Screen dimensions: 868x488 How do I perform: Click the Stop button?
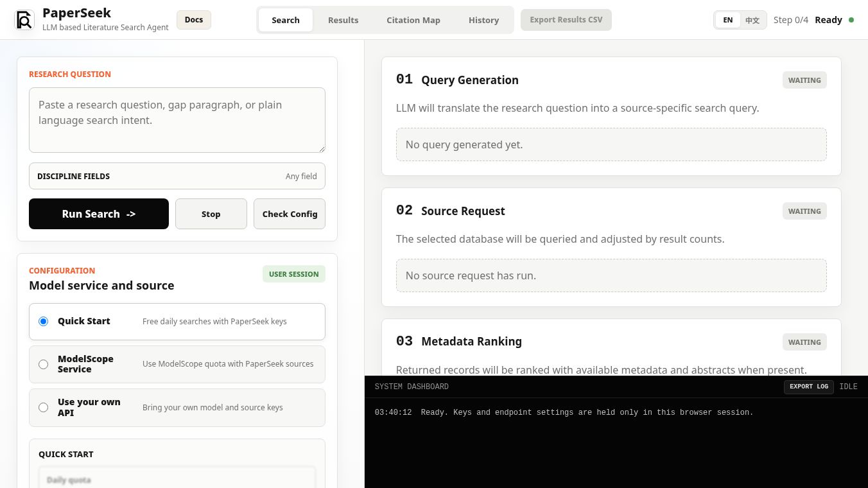[211, 214]
